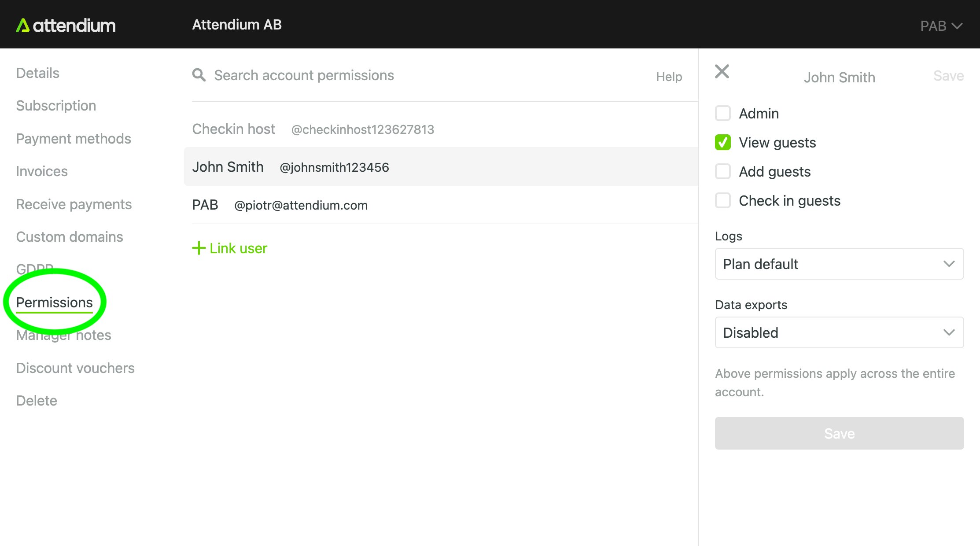Viewport: 980px width, 546px height.
Task: Click the Attendium logo icon
Action: [x=23, y=26]
